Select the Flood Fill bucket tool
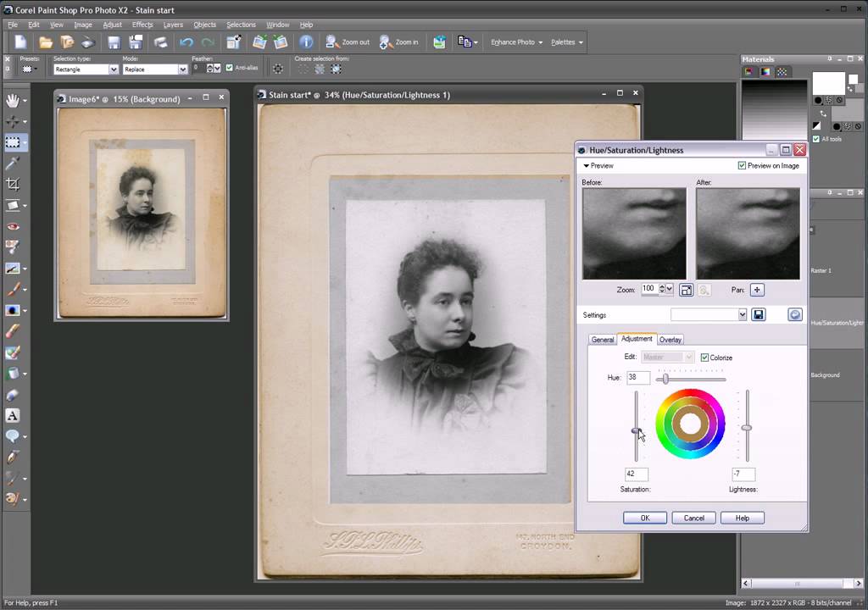The height and width of the screenshot is (610, 868). 13,373
